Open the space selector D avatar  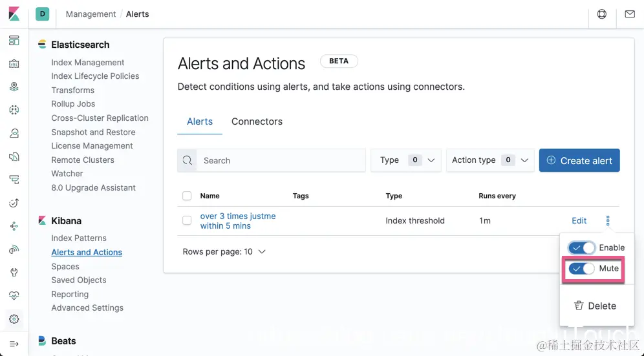(42, 14)
